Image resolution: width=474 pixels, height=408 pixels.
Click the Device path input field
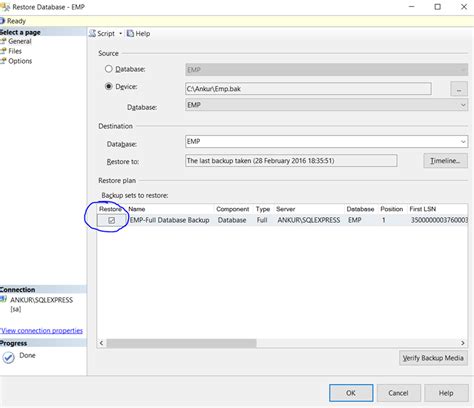(x=308, y=89)
